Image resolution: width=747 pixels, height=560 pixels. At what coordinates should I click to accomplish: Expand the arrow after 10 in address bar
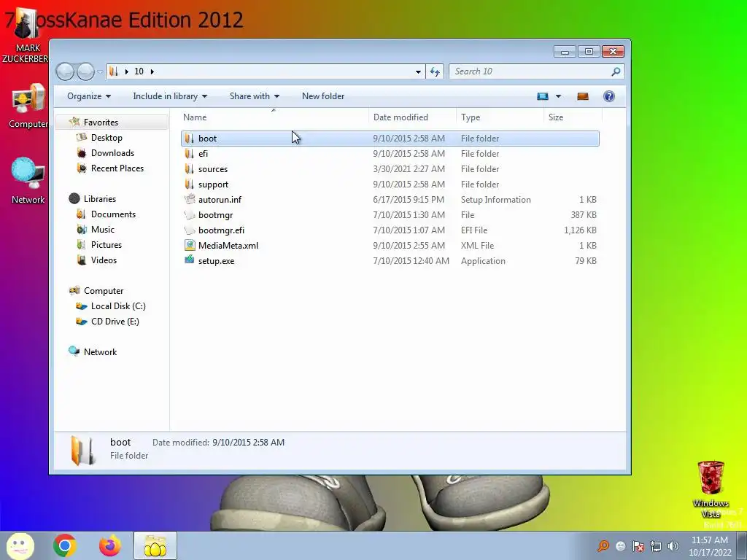152,71
